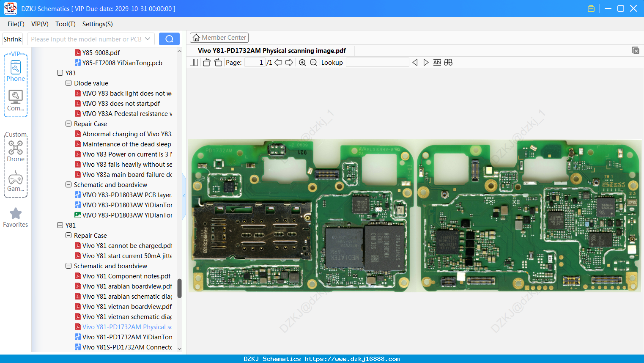Open VIVO Y83A Pedestal resistance file

click(123, 113)
